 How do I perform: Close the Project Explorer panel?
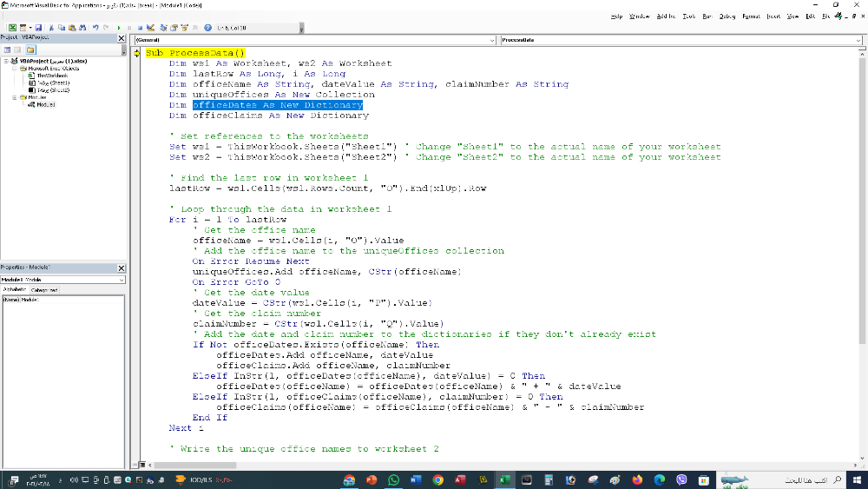tap(122, 38)
